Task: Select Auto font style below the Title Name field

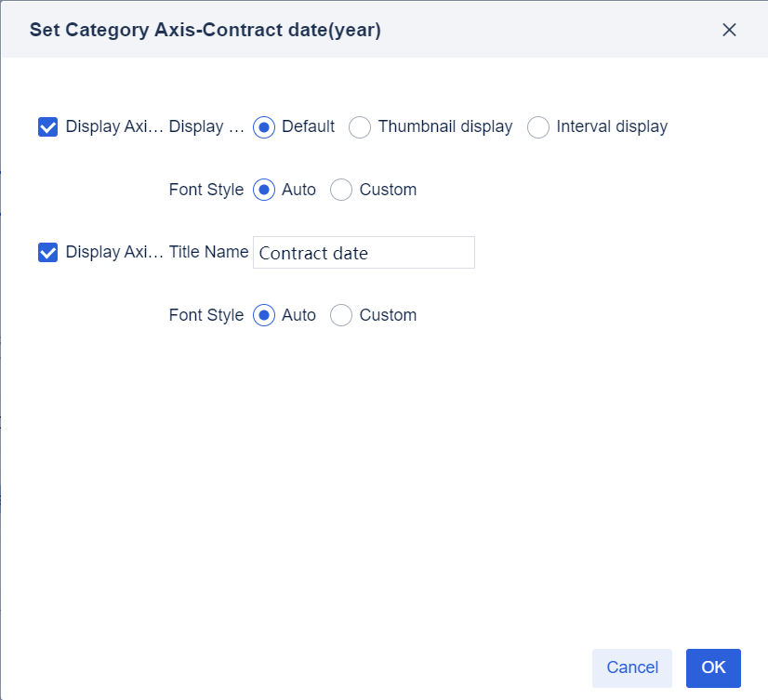Action: pyautogui.click(x=264, y=316)
